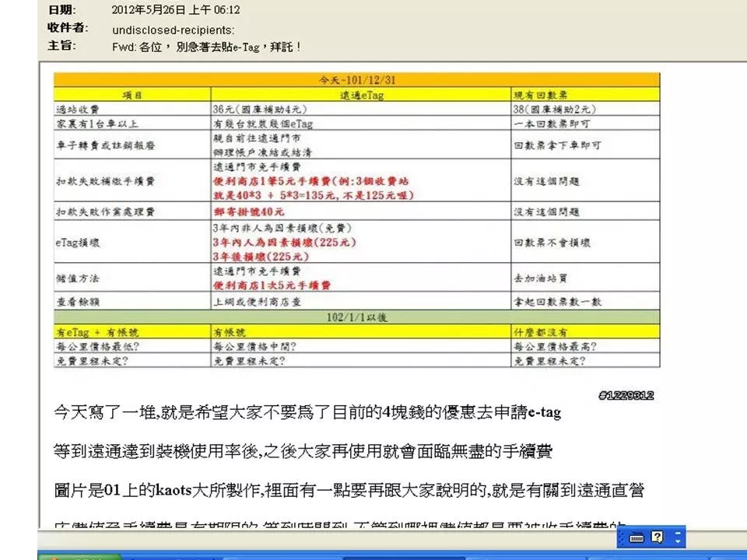Click the cell 有幾台就裝幾個eTag

(x=263, y=124)
